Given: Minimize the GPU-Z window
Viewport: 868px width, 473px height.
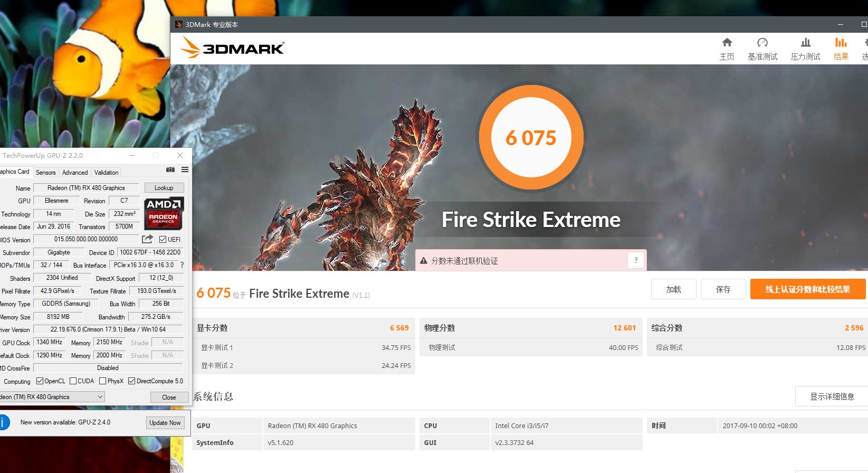Looking at the screenshot, I should point(132,155).
